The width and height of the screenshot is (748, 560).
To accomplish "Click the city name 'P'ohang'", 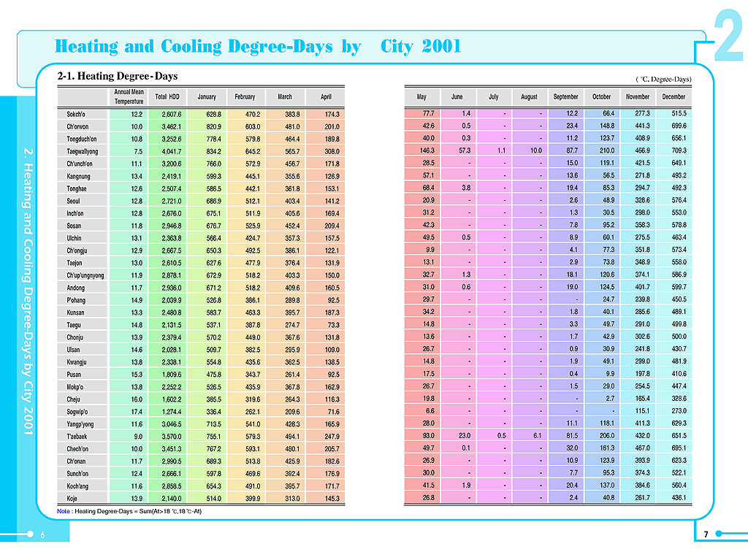I will click(76, 301).
